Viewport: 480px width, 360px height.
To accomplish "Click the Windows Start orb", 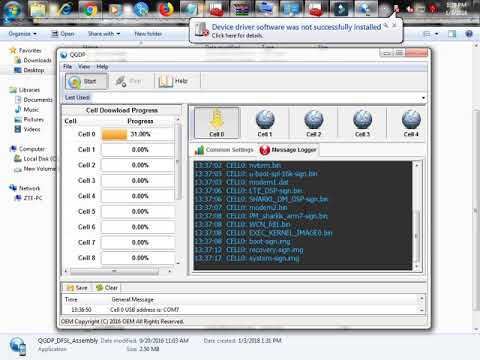I will [x=13, y=9].
